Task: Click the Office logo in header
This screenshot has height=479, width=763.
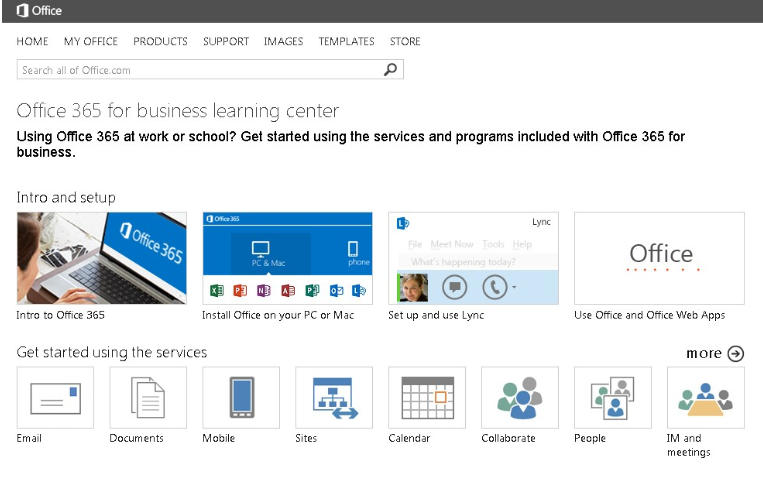Action: [39, 11]
